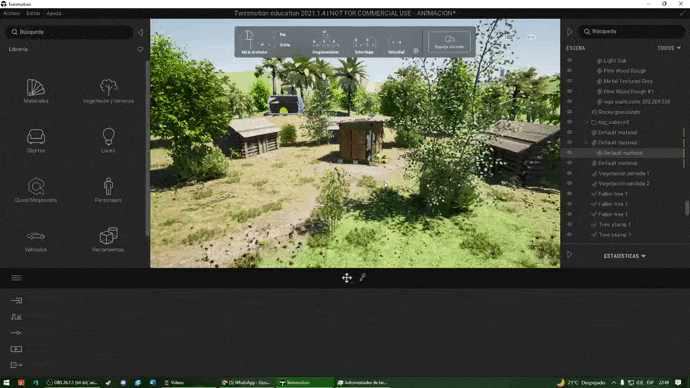Open the TODOS filter dropdown
The image size is (690, 388).
669,48
